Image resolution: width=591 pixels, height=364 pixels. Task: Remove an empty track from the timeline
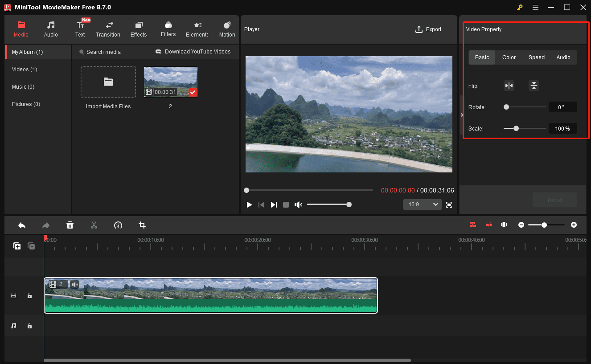[31, 246]
